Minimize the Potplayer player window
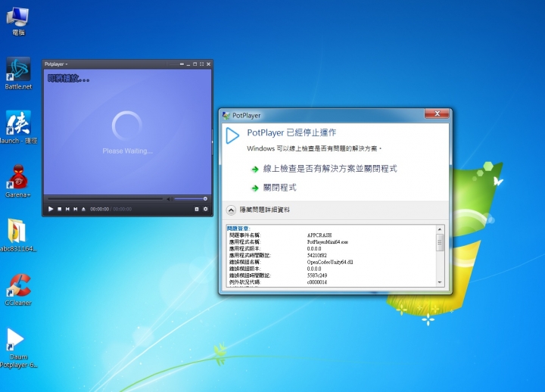 coord(188,64)
